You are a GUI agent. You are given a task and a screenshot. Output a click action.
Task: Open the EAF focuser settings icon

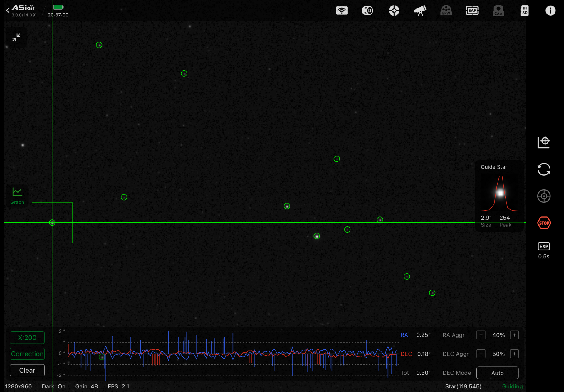tap(472, 11)
